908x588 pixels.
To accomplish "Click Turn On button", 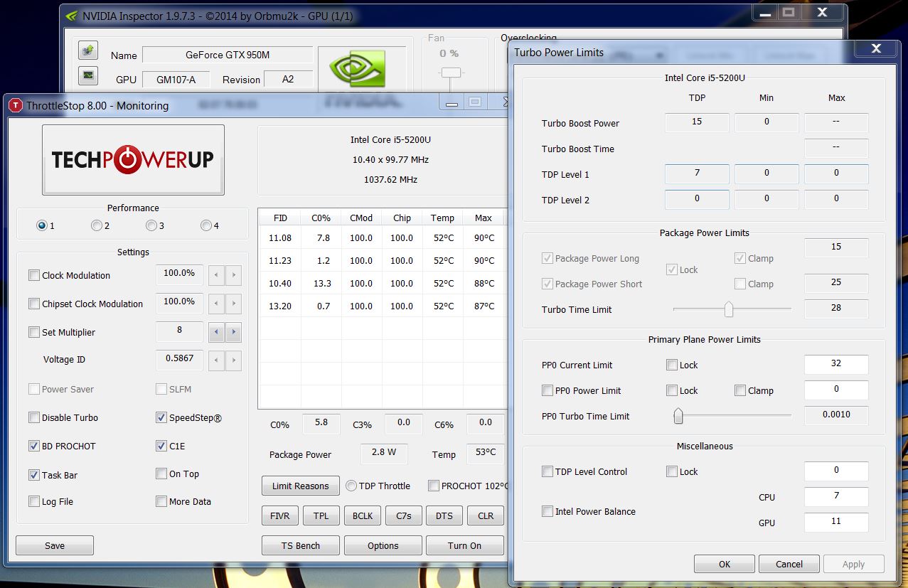I will pos(465,545).
